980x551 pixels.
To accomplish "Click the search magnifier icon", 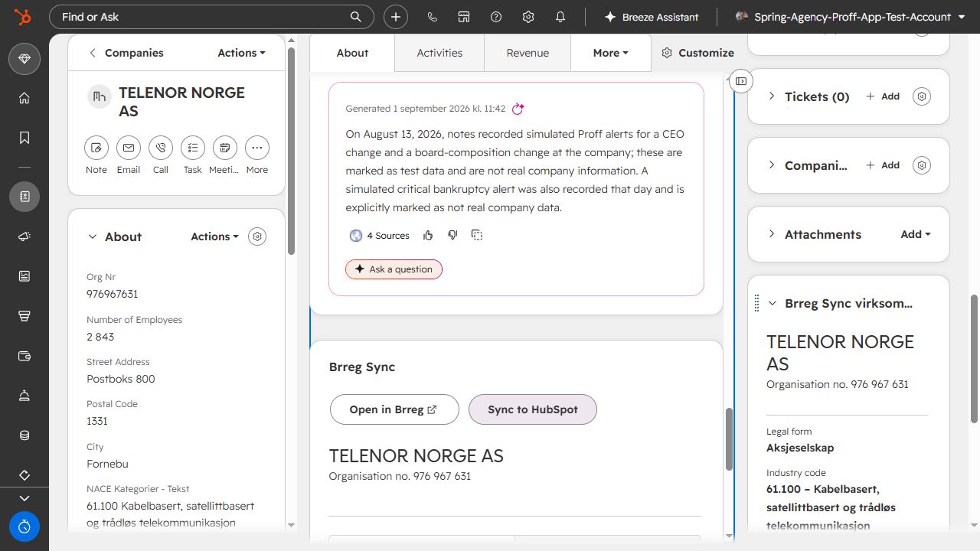I will click(356, 17).
